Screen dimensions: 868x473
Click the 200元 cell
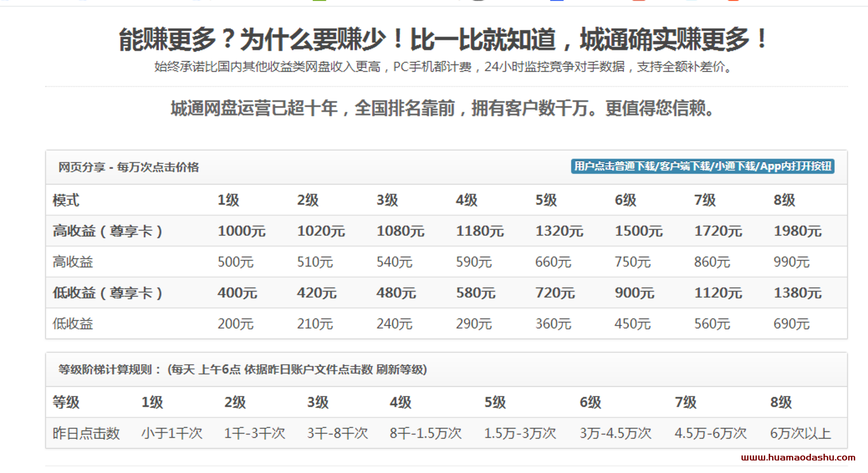[x=235, y=324]
